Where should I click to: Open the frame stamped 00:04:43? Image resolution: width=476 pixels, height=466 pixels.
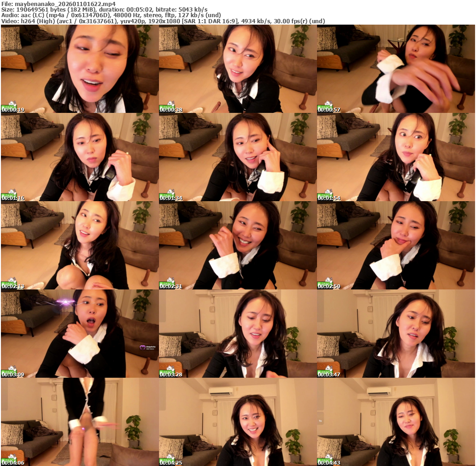[x=396, y=422]
